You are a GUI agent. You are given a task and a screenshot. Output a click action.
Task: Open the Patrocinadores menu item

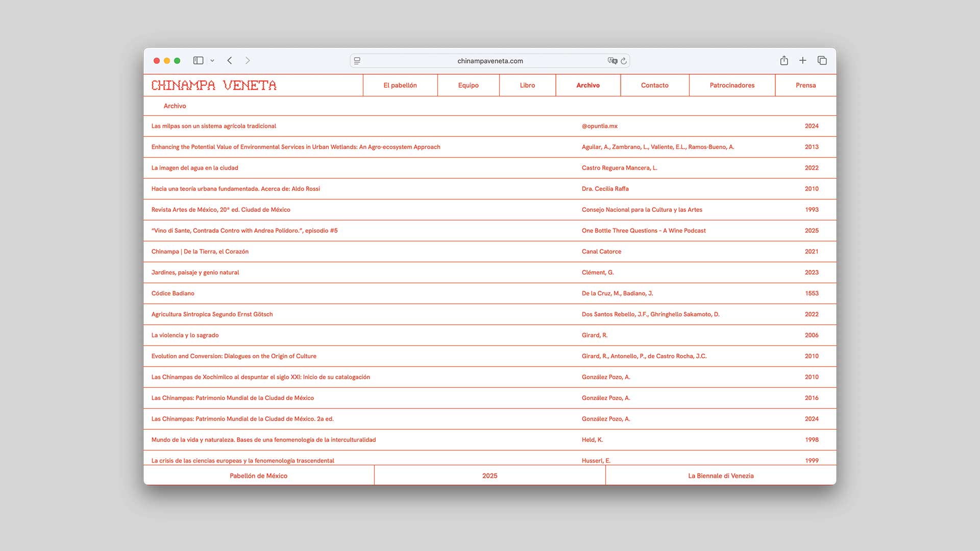click(732, 85)
